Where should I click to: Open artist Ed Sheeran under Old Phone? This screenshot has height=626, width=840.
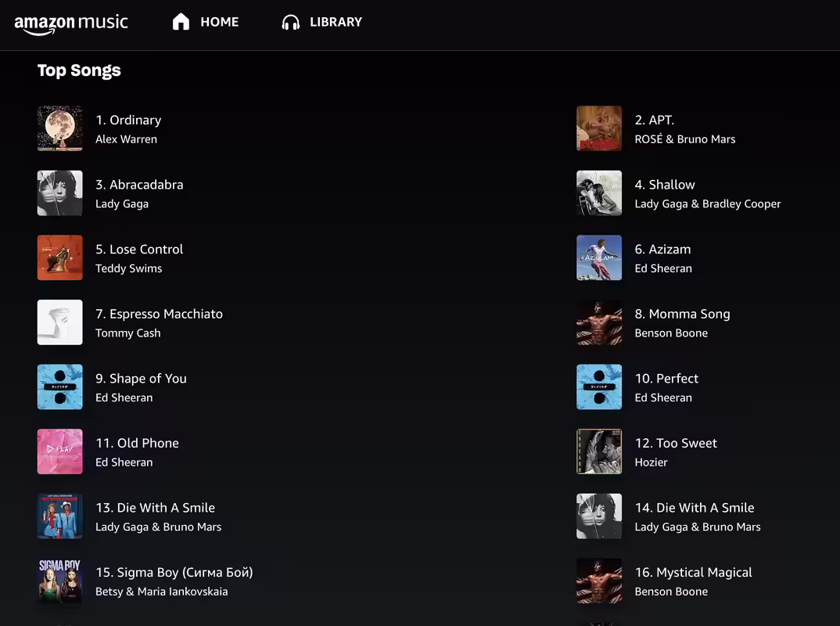pos(124,462)
